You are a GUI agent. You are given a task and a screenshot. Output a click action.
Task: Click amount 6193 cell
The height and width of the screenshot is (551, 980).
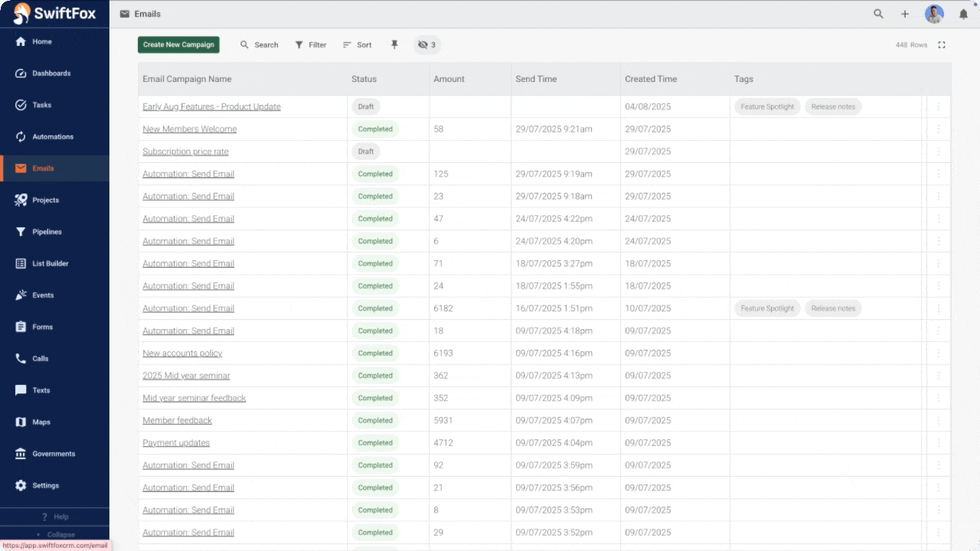pos(443,353)
